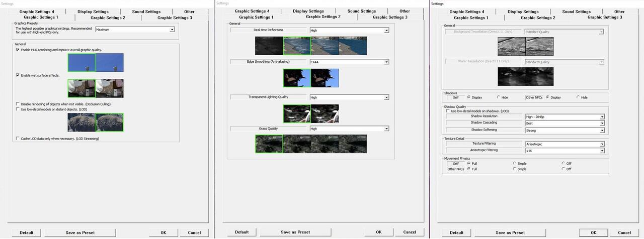Select the last Grass Quality preview image
Viewport: 644px width, 239px height.
[353, 144]
